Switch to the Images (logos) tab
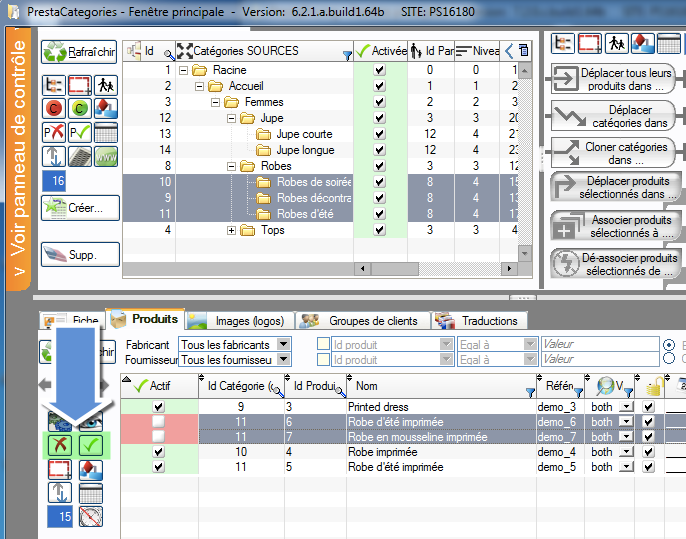The height and width of the screenshot is (539, 686). 238,321
